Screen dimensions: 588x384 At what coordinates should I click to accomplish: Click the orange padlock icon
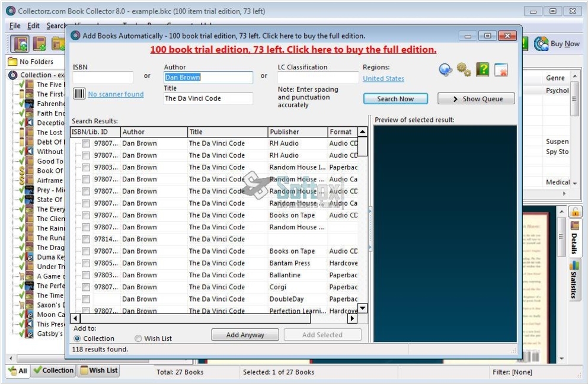[575, 212]
